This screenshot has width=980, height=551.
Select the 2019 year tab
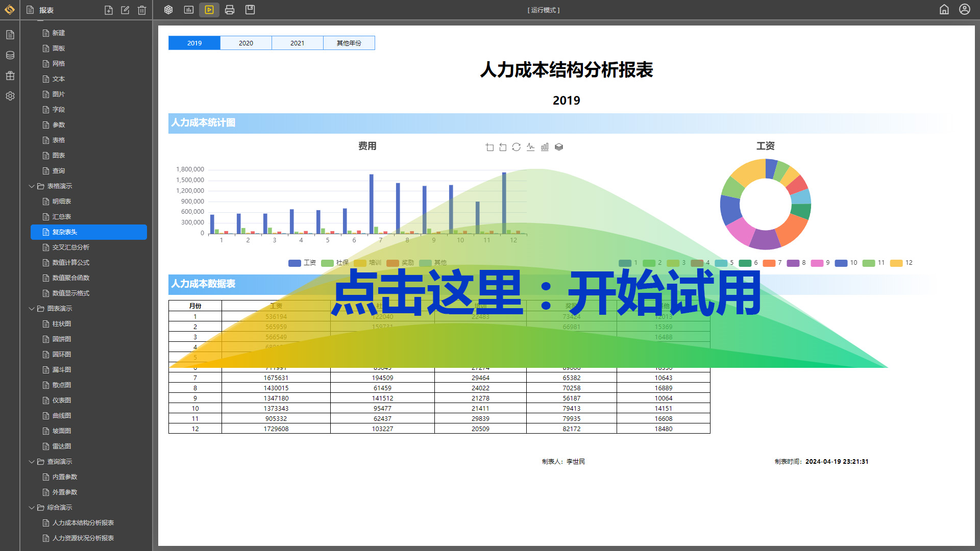pos(194,43)
